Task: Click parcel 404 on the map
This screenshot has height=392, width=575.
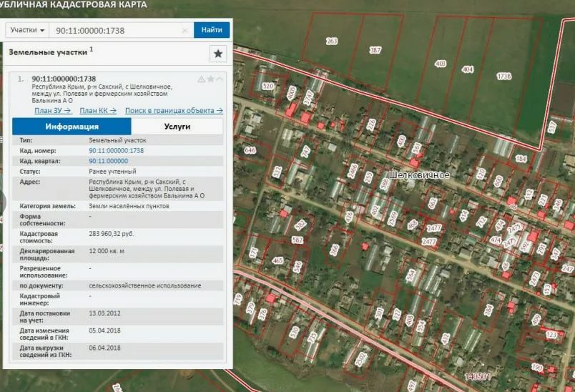Action: (467, 69)
